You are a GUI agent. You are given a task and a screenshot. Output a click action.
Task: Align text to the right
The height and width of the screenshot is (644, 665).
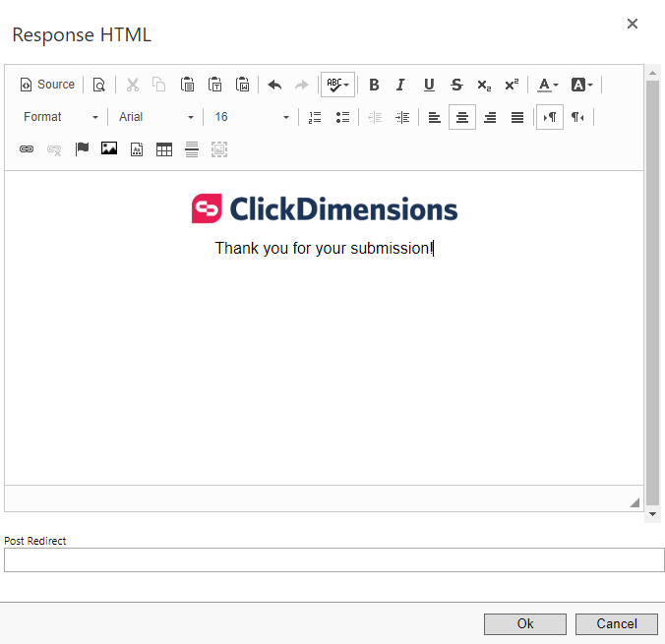(x=490, y=117)
